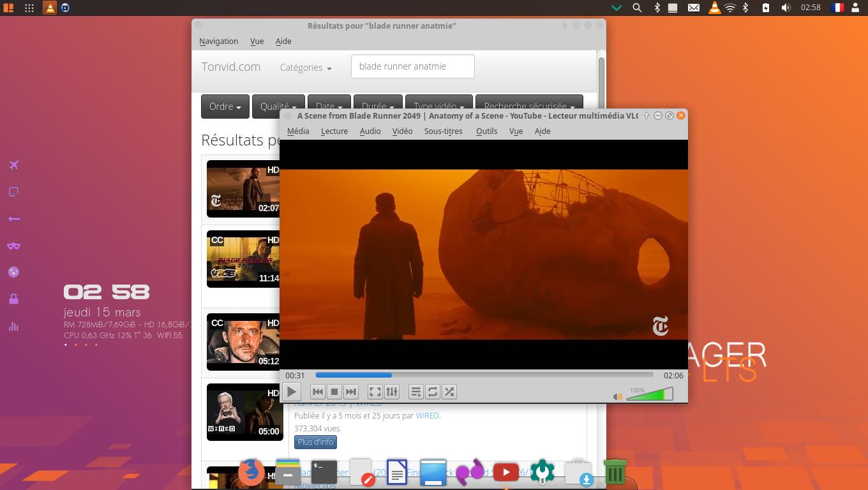Open the trash bin in dock
The image size is (868, 490).
point(615,473)
